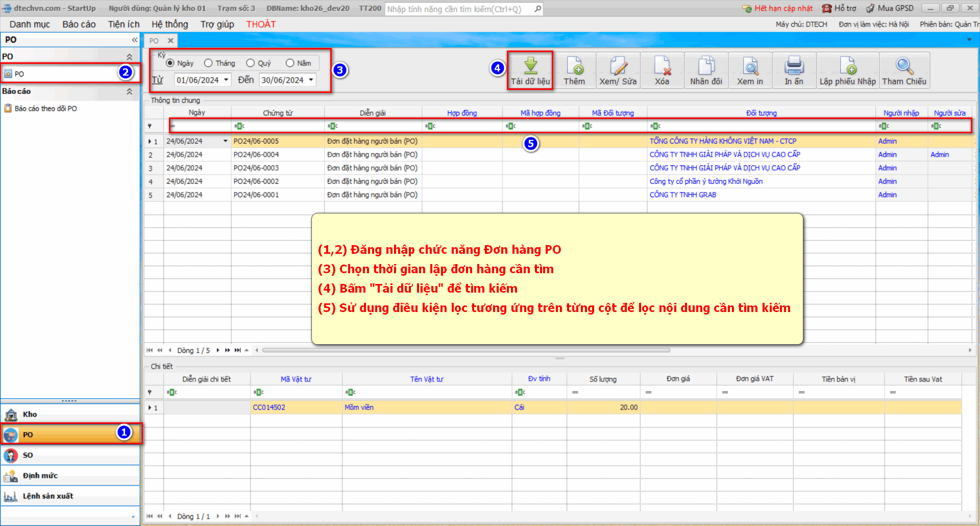Viewport: 980px width, 526px height.
Task: Click the Xóa delete icon
Action: [662, 66]
